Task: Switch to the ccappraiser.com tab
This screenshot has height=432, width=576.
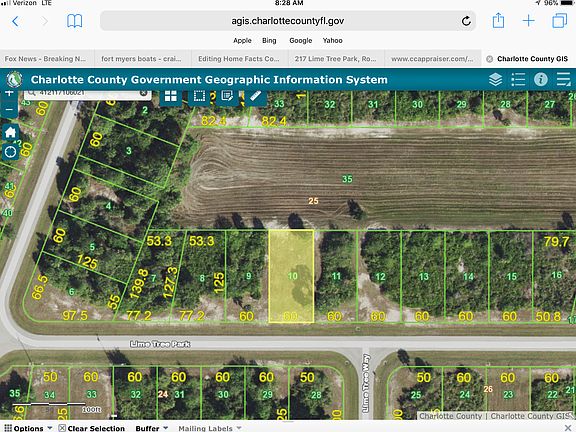Action: (432, 59)
